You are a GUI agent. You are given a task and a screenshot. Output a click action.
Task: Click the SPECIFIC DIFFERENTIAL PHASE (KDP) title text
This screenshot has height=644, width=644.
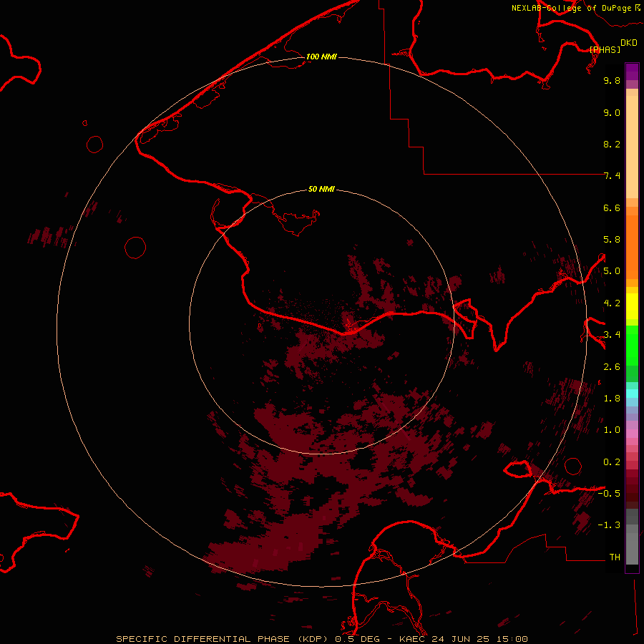pos(223,639)
